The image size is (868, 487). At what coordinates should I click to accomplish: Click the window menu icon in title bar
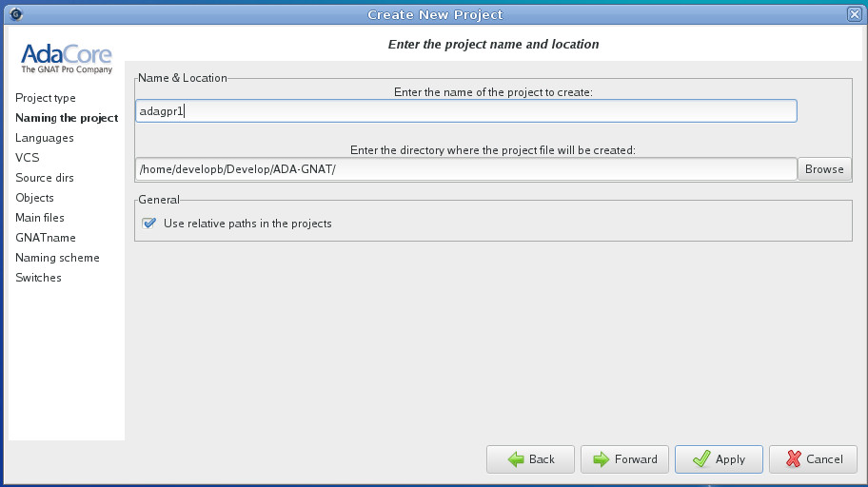16,14
